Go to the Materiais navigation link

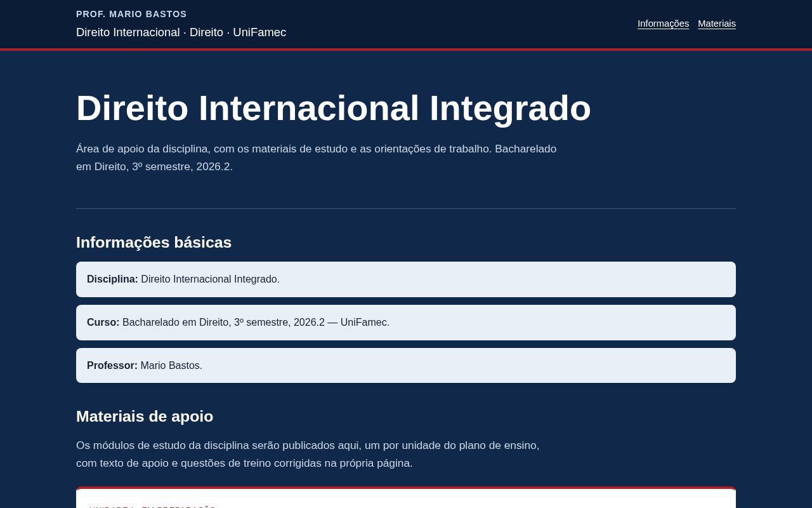coord(717,23)
